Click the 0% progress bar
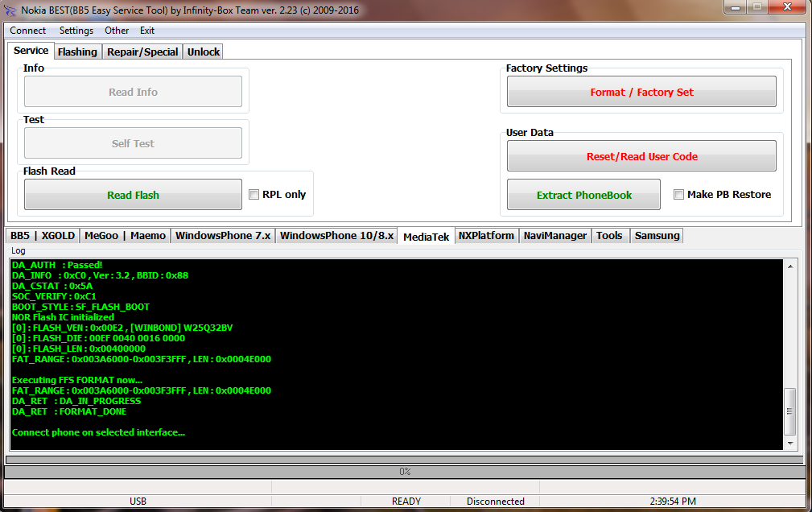The width and height of the screenshot is (812, 512). click(405, 472)
